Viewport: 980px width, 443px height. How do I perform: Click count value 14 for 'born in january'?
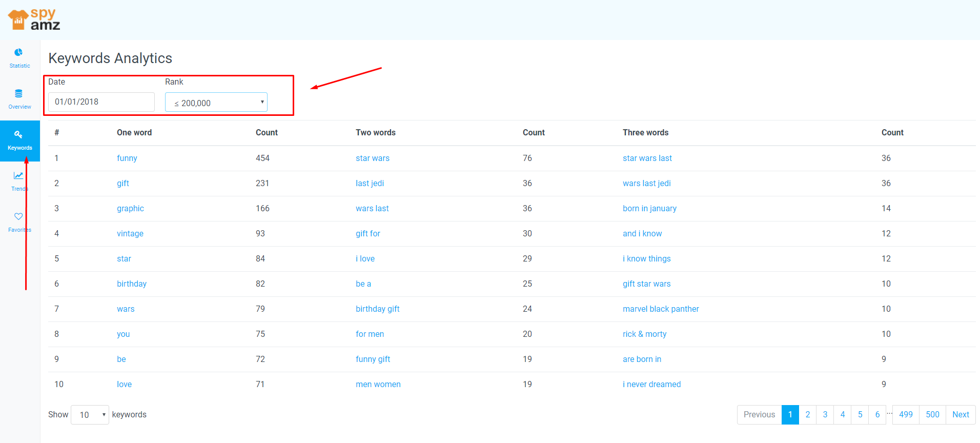coord(886,208)
